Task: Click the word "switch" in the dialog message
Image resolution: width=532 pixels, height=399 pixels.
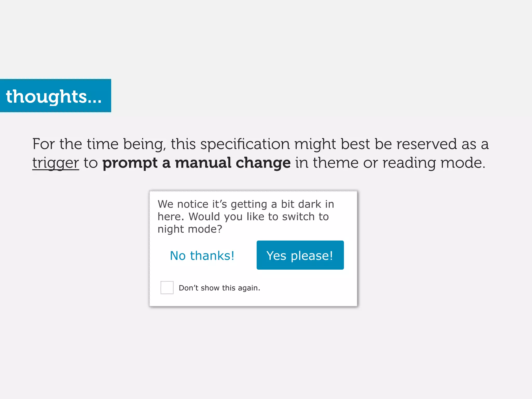Action: point(298,217)
